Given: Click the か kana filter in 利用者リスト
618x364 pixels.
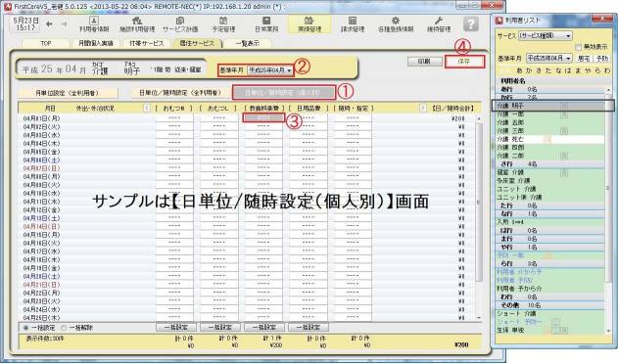Looking at the screenshot, I should point(529,70).
